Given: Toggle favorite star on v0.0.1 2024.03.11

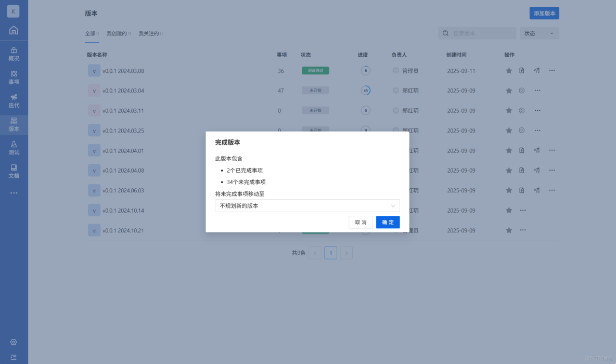Looking at the screenshot, I should (x=508, y=110).
